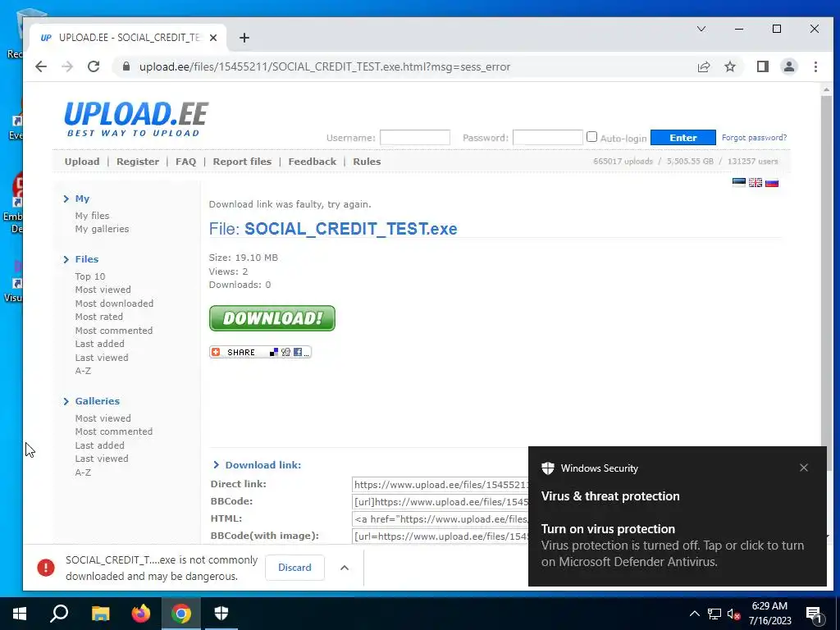Open Firefox from taskbar

(x=141, y=614)
